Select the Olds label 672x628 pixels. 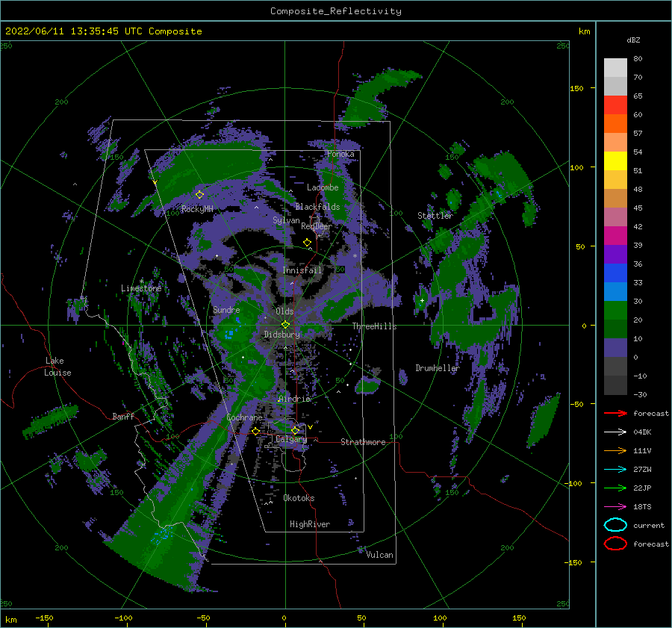coord(284,311)
